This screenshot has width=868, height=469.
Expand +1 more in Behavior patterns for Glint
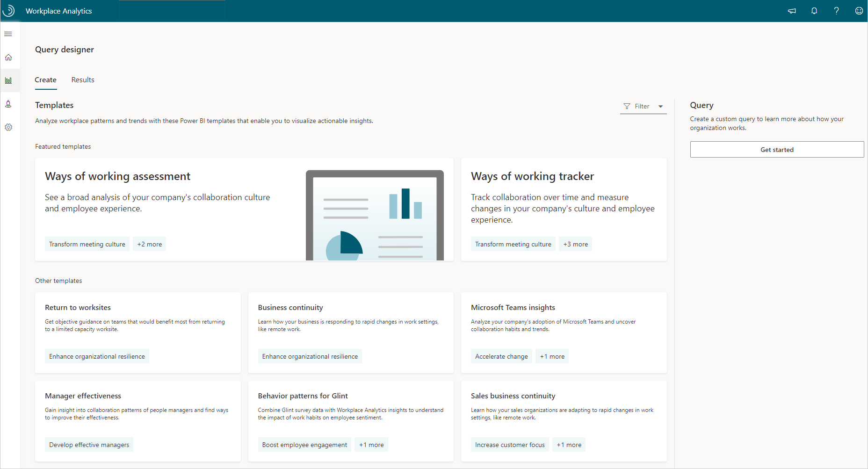(371, 445)
